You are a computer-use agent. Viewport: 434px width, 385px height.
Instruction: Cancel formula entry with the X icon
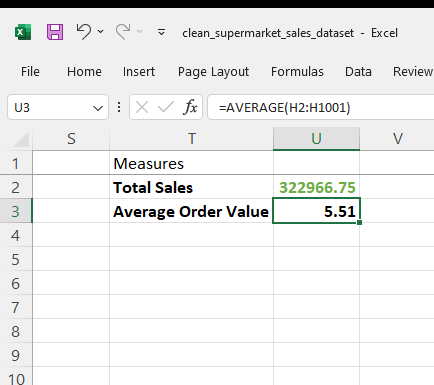(x=142, y=107)
